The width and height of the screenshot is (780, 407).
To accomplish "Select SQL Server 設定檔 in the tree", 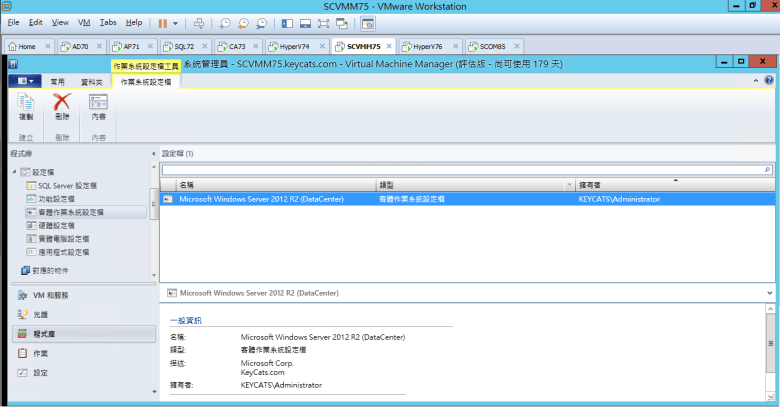I will pos(67,186).
